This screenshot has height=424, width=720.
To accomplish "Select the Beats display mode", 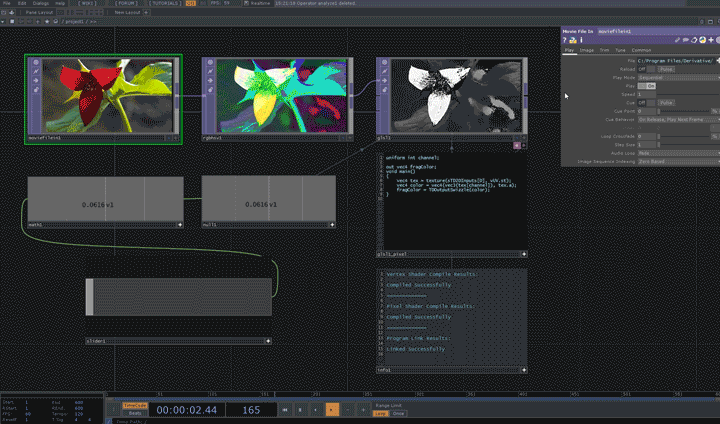I will (x=135, y=413).
